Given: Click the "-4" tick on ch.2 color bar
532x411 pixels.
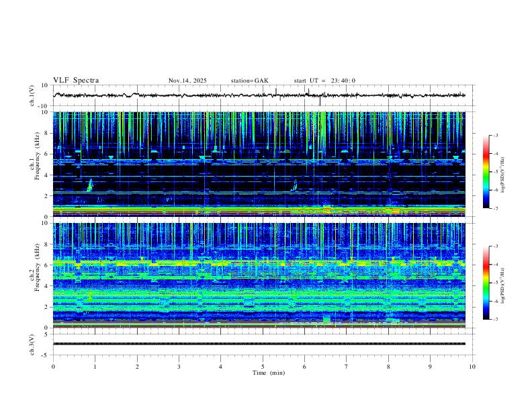Looking at the screenshot, I should pos(495,264).
